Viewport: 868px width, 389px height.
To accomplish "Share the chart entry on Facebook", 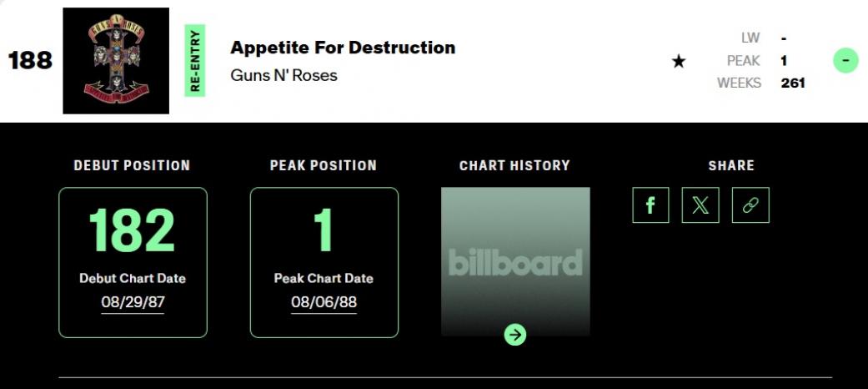I will (650, 205).
